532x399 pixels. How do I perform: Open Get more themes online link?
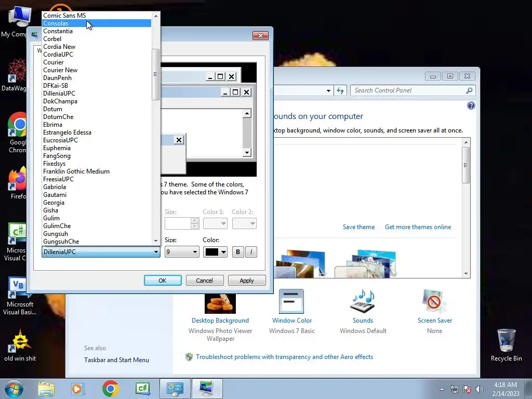pyautogui.click(x=418, y=227)
